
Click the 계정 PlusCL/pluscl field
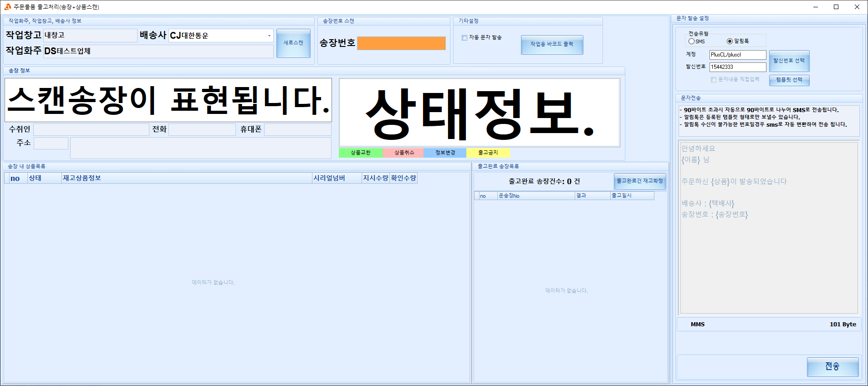(x=738, y=55)
